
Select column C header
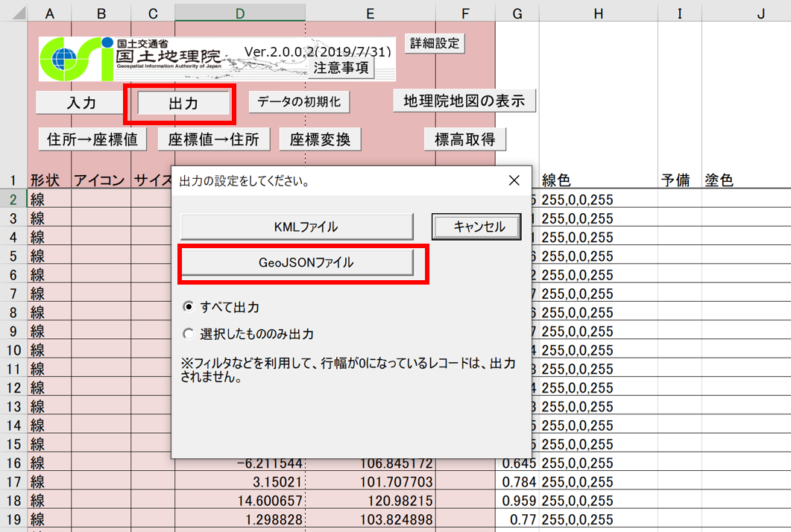[x=153, y=13]
